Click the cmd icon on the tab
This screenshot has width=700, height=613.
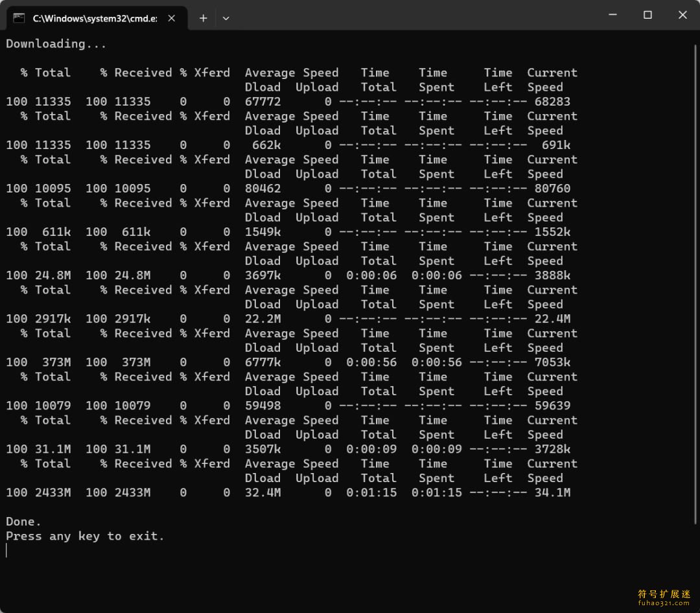[x=19, y=18]
